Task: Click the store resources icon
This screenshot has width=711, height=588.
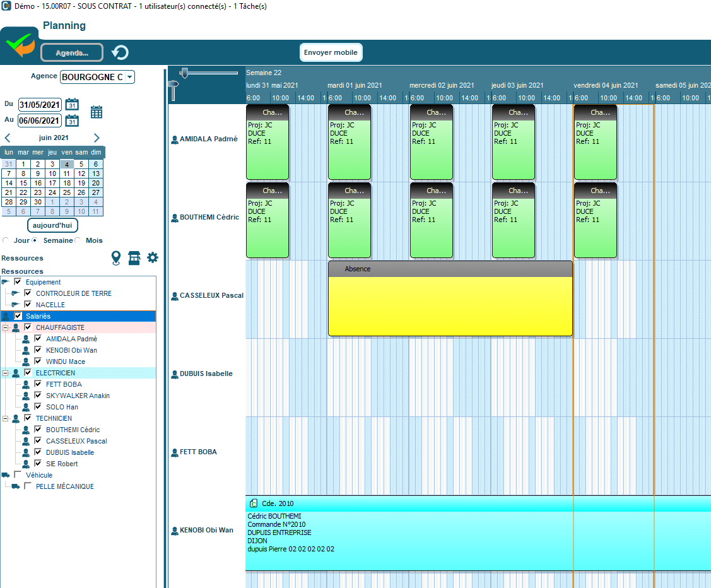Action: tap(134, 257)
